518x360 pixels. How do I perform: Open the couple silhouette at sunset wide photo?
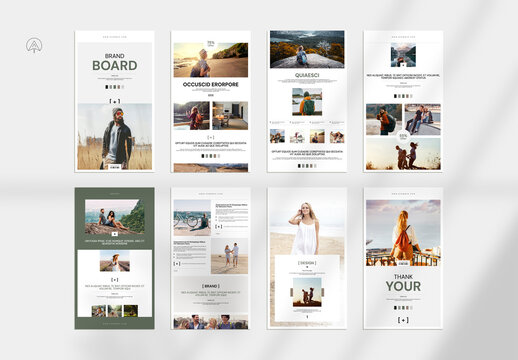(x=403, y=154)
